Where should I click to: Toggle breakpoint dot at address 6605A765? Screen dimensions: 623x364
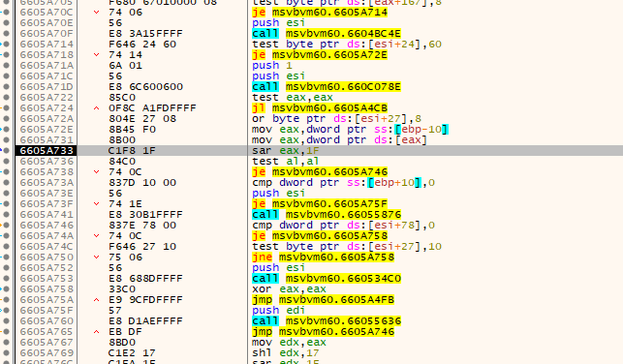7,331
